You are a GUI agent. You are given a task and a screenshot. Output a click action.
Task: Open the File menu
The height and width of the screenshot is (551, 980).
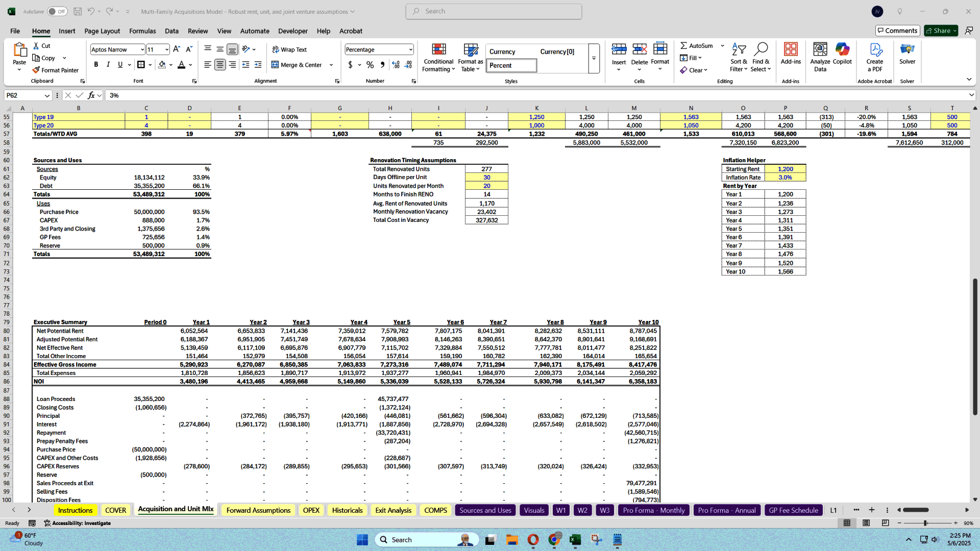15,31
